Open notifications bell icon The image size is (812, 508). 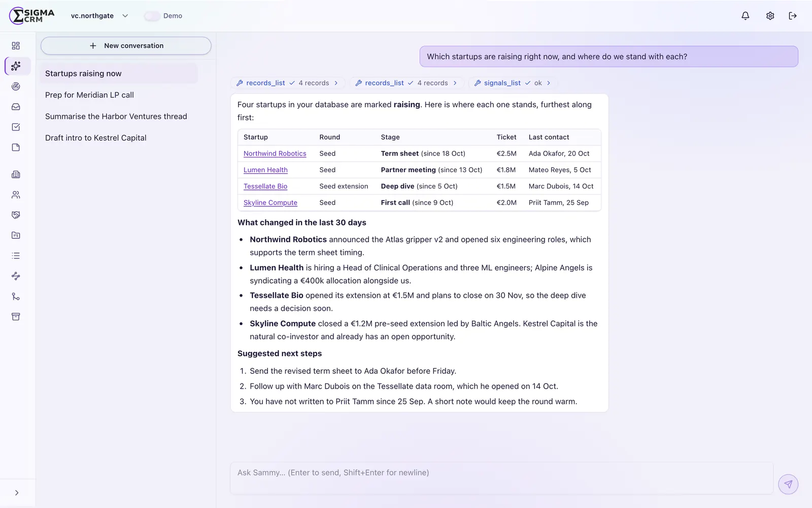point(745,16)
